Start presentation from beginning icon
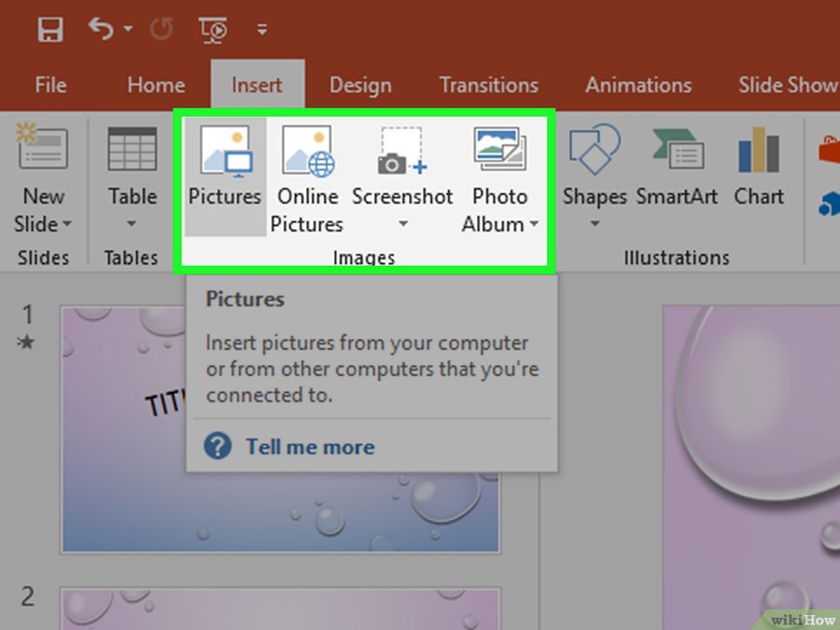The width and height of the screenshot is (840, 630). pos(213,30)
